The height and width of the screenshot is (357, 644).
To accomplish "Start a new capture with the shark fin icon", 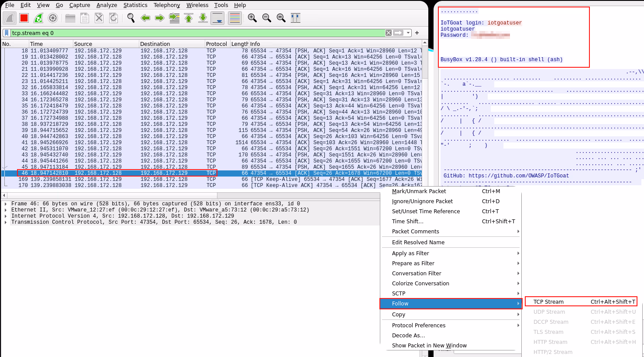I will (x=10, y=18).
